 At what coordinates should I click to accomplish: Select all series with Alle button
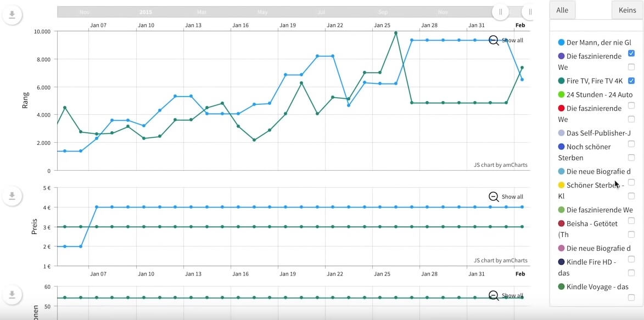(x=562, y=10)
